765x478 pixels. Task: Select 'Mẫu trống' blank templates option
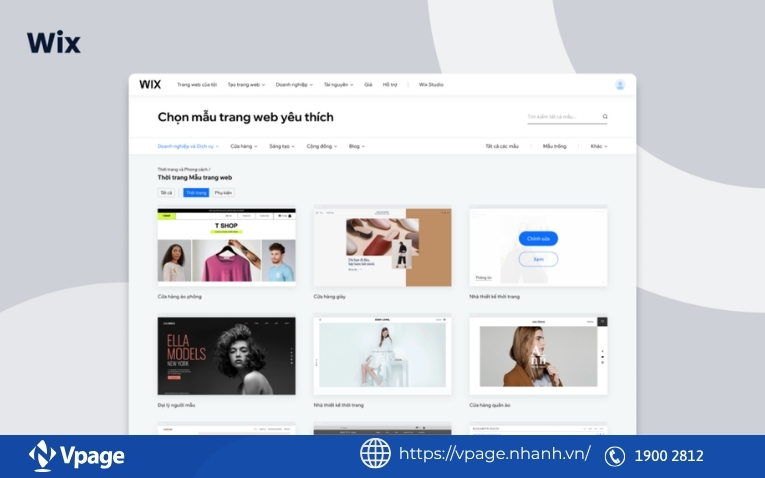click(555, 146)
